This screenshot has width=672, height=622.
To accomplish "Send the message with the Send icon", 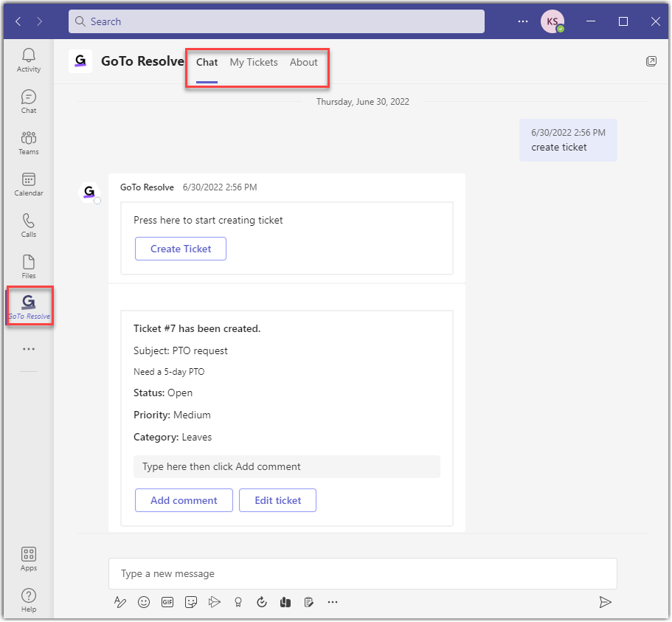I will (605, 602).
